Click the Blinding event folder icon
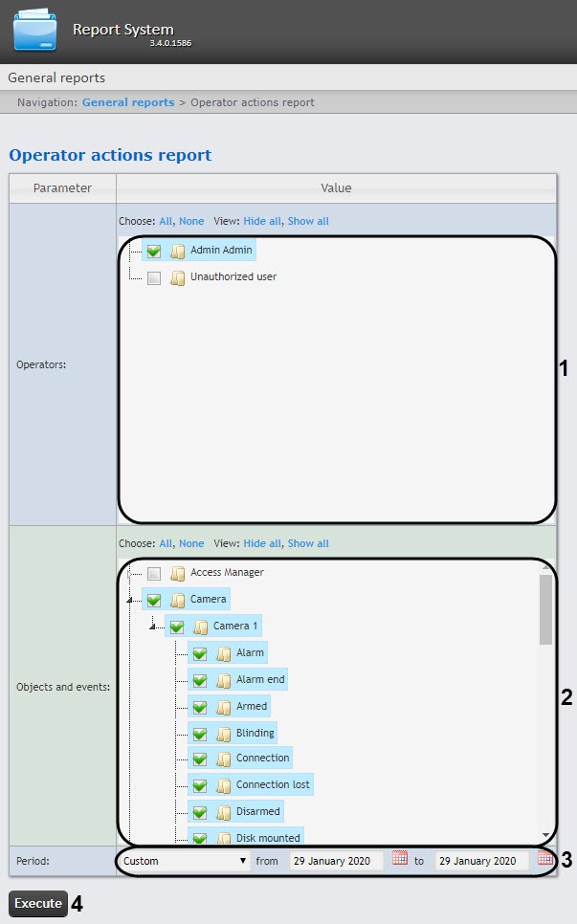The height and width of the screenshot is (924, 577). tap(223, 734)
